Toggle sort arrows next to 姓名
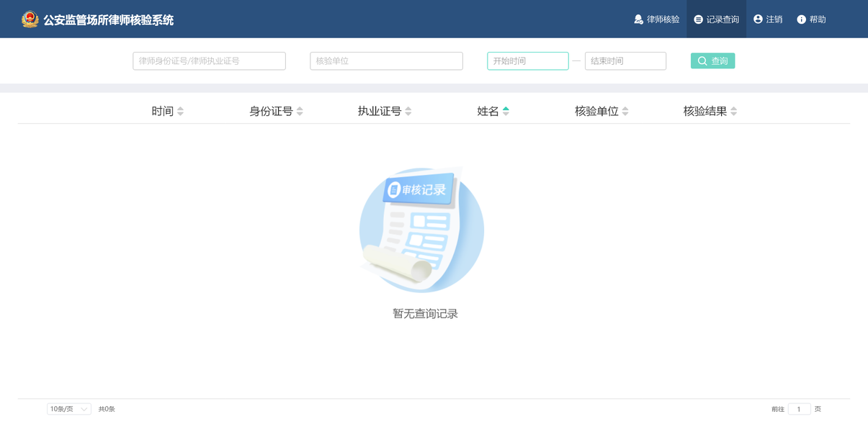Viewport: 868px width, 432px height. click(x=506, y=111)
